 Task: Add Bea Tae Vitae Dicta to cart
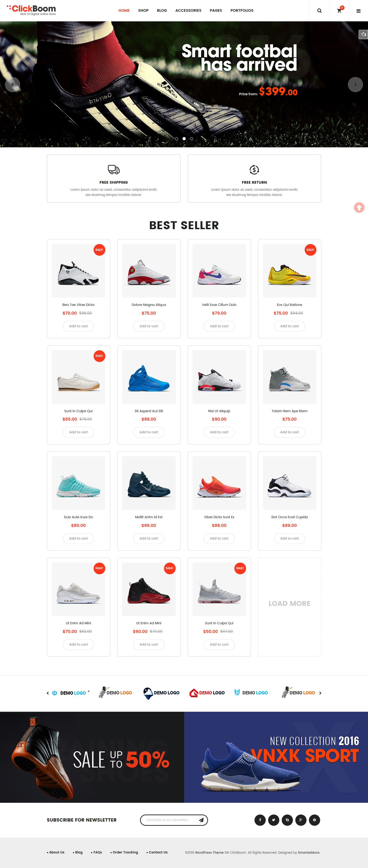point(78,326)
